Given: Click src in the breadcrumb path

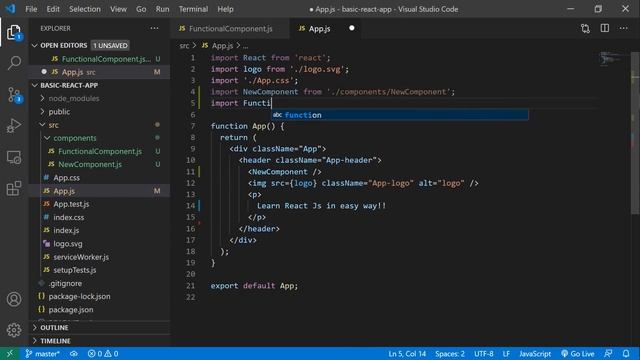Looking at the screenshot, I should click(184, 46).
